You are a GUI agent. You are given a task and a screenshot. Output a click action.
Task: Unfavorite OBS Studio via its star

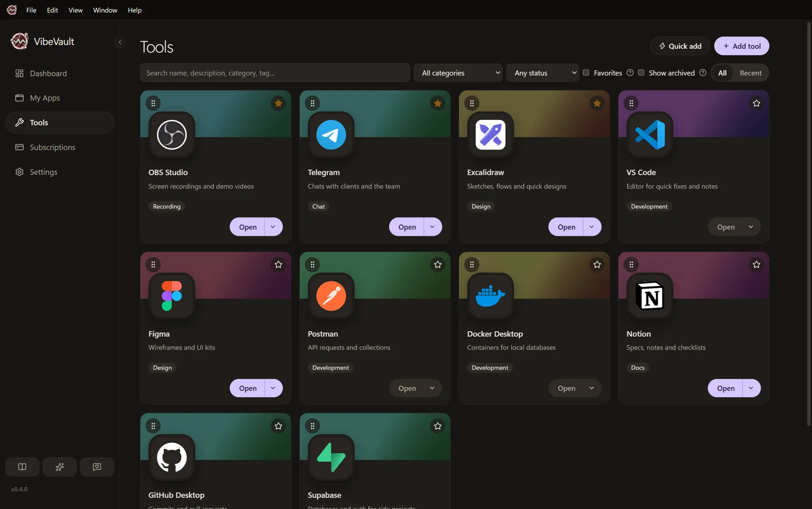pos(279,103)
